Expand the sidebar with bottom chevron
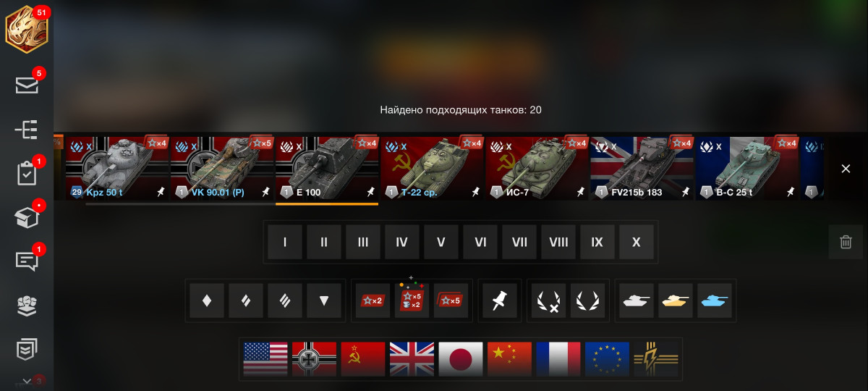 [27, 381]
